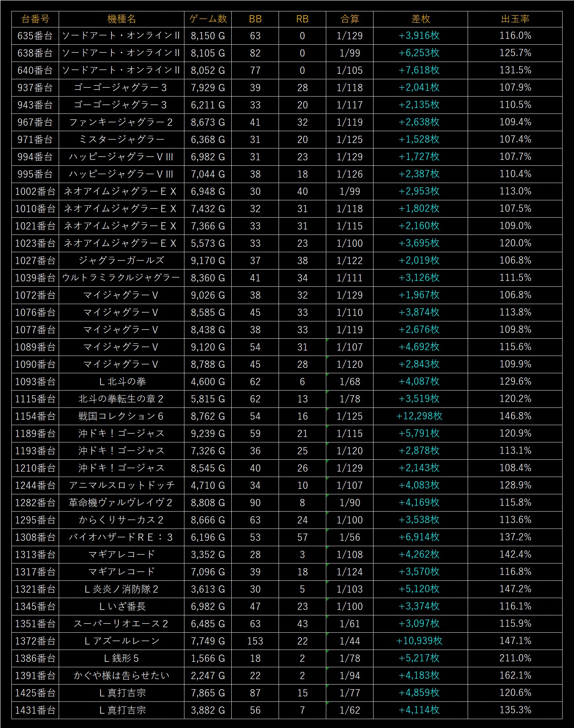Viewport: 574px width, 728px height.
Task: Select machine number cell 635番台
Action: [x=35, y=36]
